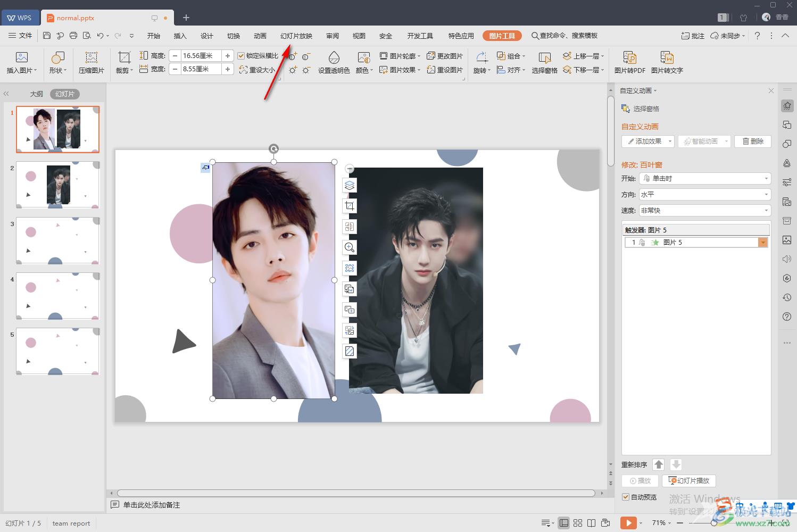The height and width of the screenshot is (532, 797).
Task: Switch to the 视图 view tab
Action: click(359, 36)
